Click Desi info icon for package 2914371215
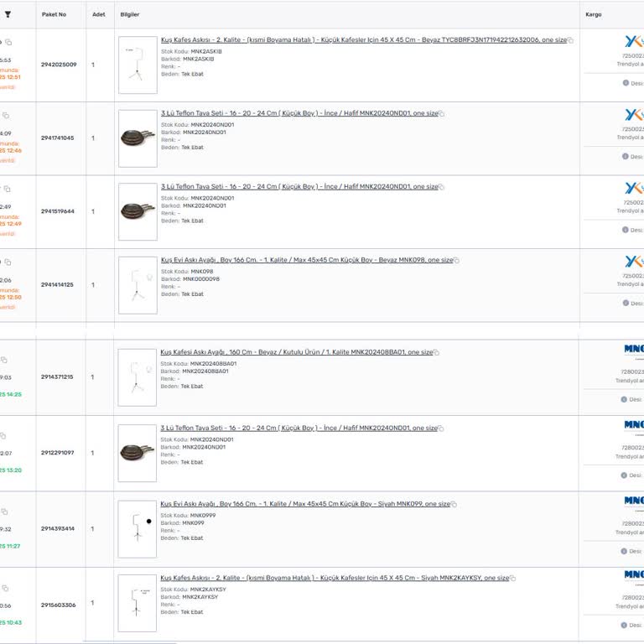 624,399
